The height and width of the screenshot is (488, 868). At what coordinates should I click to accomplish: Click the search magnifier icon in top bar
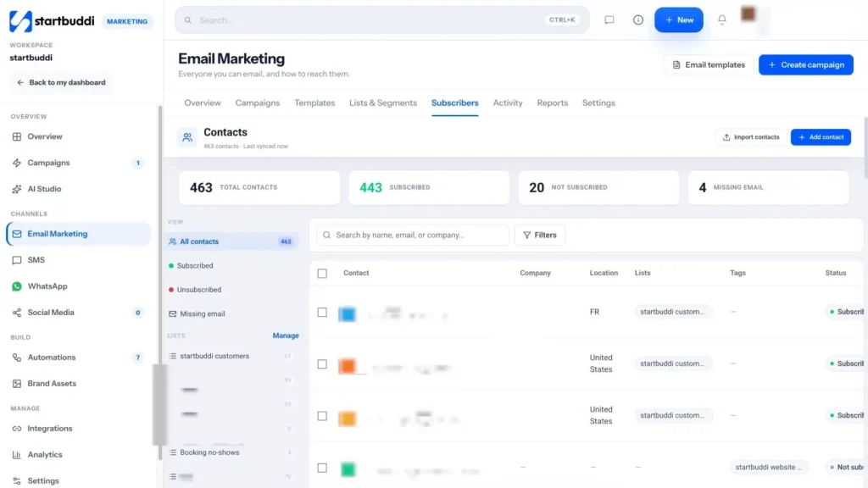[x=188, y=20]
